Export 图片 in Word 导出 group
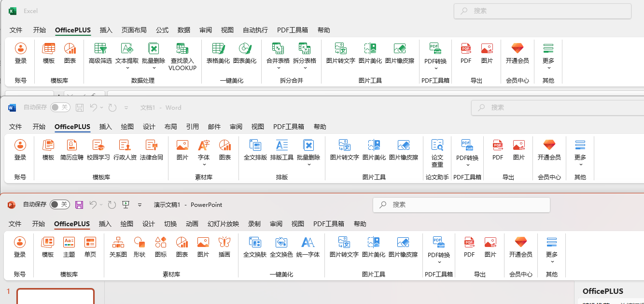 point(519,150)
